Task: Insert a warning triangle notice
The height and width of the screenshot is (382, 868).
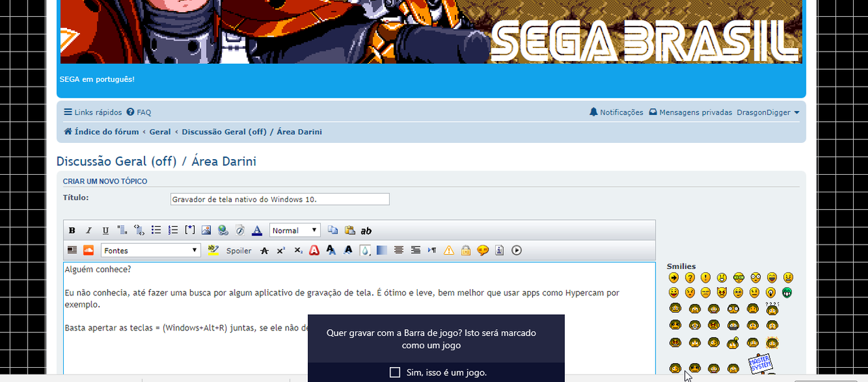Action: (x=449, y=250)
